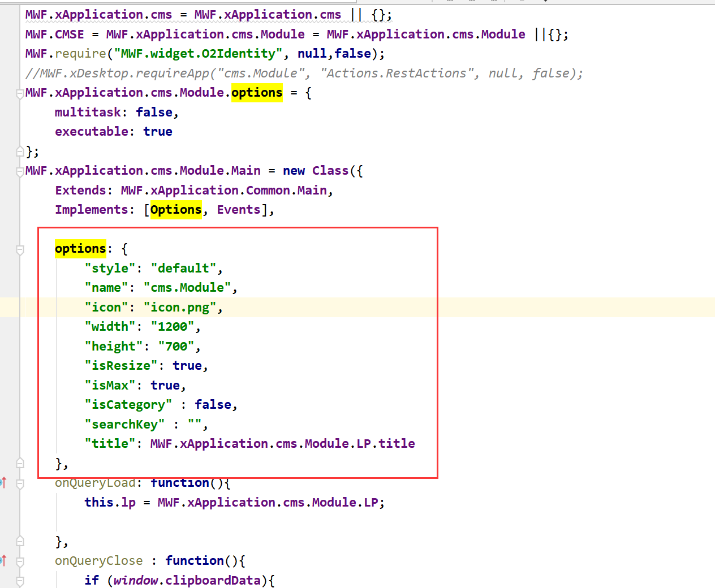The height and width of the screenshot is (588, 715).
Task: Fold the onQueryLoad function via gutter marker
Action: 20,484
